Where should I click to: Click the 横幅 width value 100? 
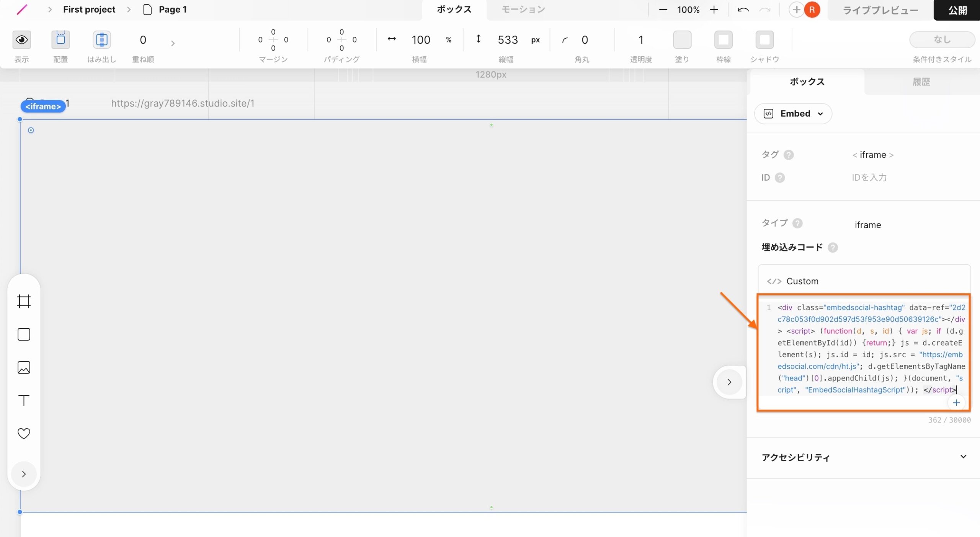pyautogui.click(x=421, y=40)
